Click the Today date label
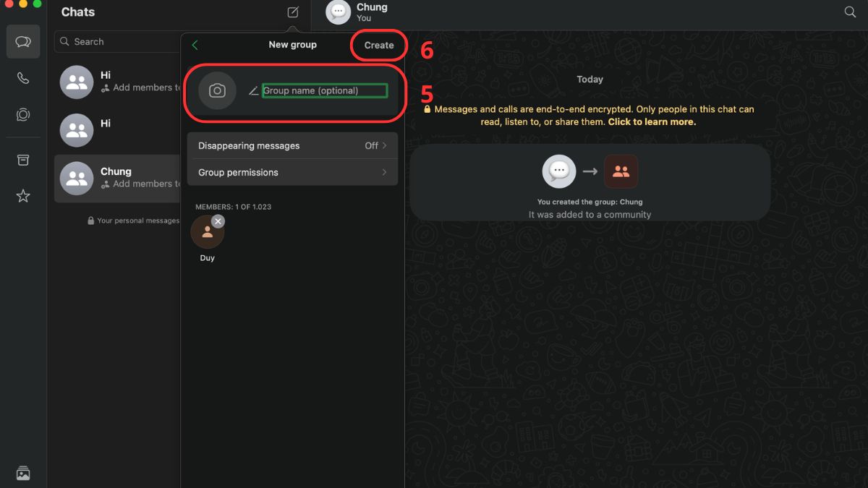The height and width of the screenshot is (488, 868). click(x=590, y=80)
